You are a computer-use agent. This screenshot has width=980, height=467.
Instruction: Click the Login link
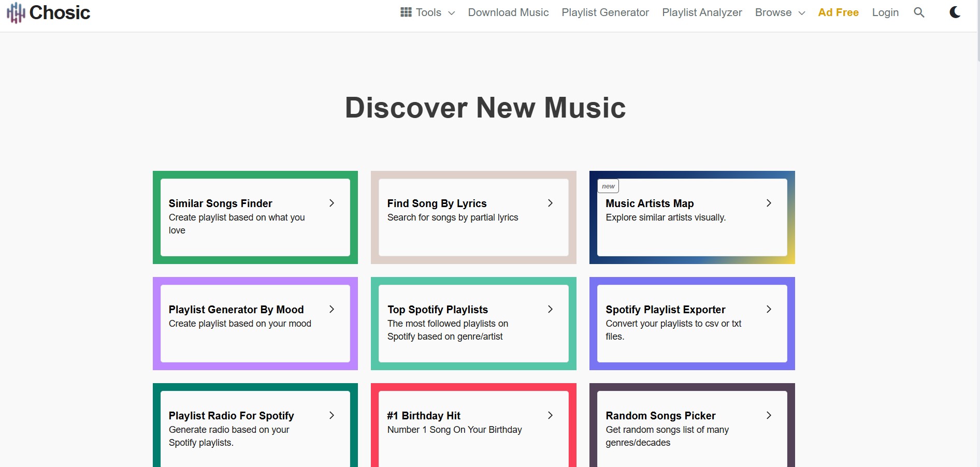[x=885, y=12]
